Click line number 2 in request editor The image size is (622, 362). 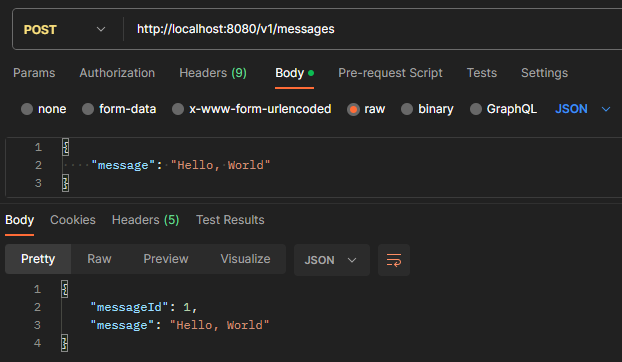[x=38, y=165]
